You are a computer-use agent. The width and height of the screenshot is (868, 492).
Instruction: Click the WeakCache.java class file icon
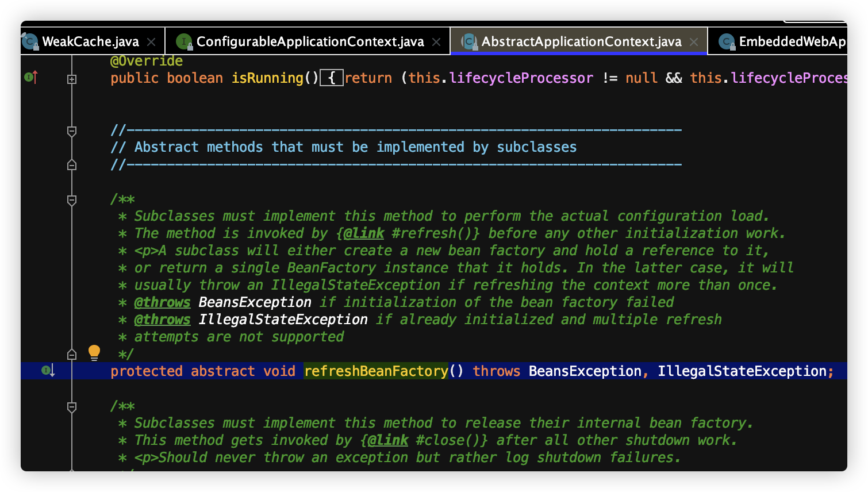tap(30, 41)
